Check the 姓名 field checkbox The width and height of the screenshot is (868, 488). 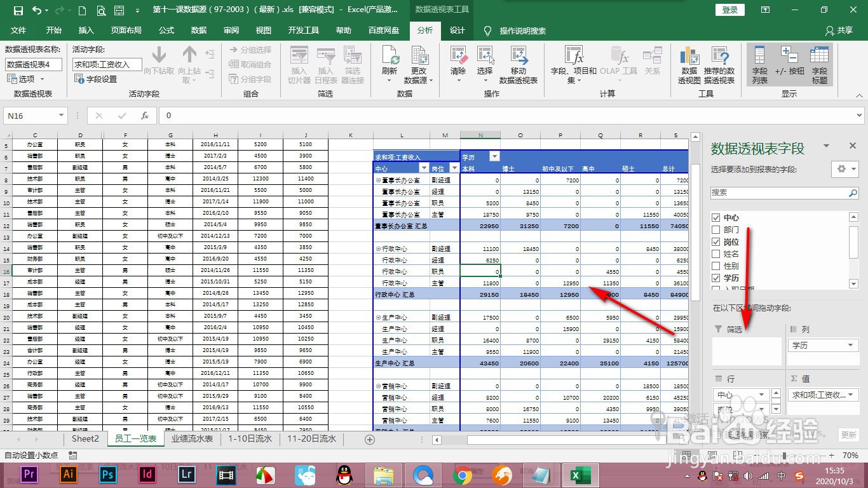[x=716, y=254]
